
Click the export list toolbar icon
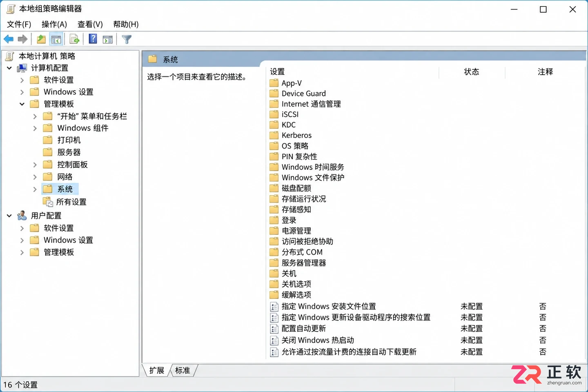point(74,39)
